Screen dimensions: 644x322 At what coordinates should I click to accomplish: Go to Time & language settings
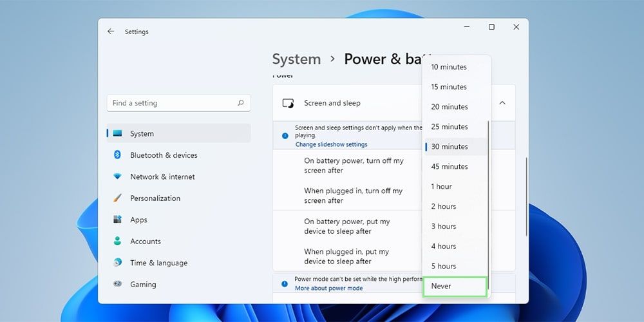pos(178,263)
